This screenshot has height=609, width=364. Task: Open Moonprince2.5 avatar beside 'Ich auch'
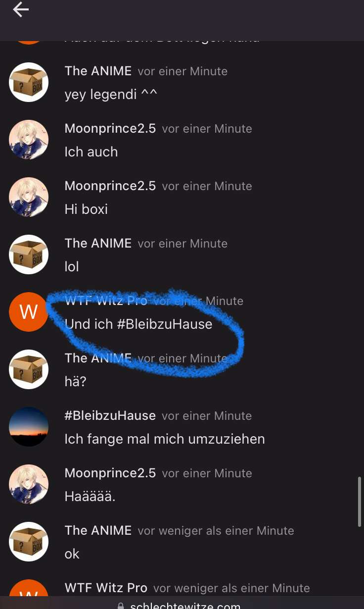click(x=29, y=140)
